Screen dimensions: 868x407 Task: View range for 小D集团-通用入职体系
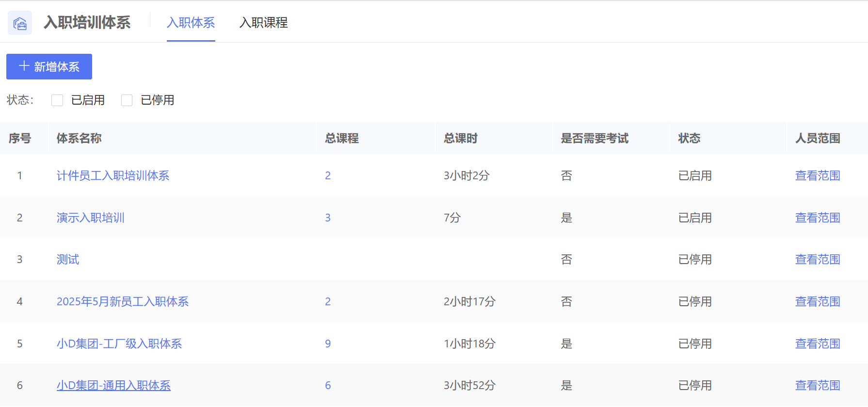818,385
